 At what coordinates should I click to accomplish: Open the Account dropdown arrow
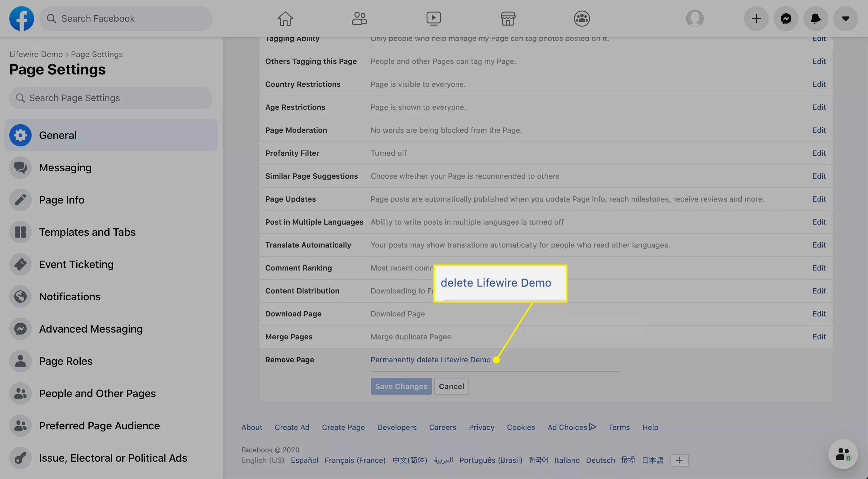tap(845, 19)
